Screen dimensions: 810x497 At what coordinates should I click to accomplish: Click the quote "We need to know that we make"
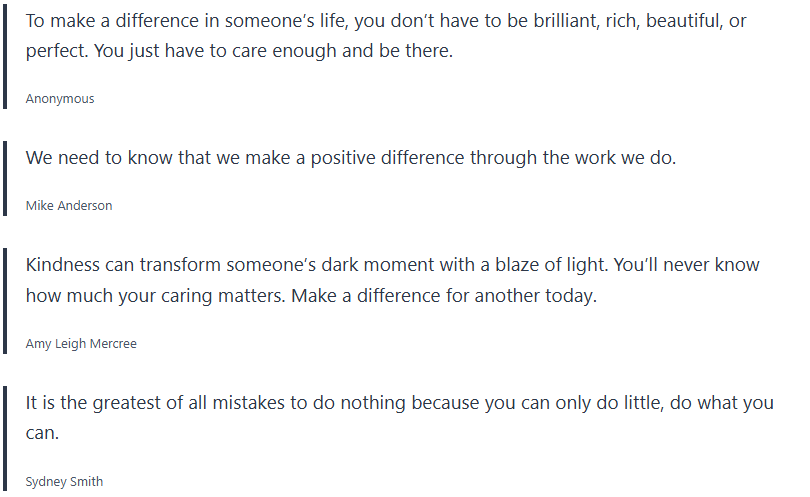pyautogui.click(x=351, y=158)
